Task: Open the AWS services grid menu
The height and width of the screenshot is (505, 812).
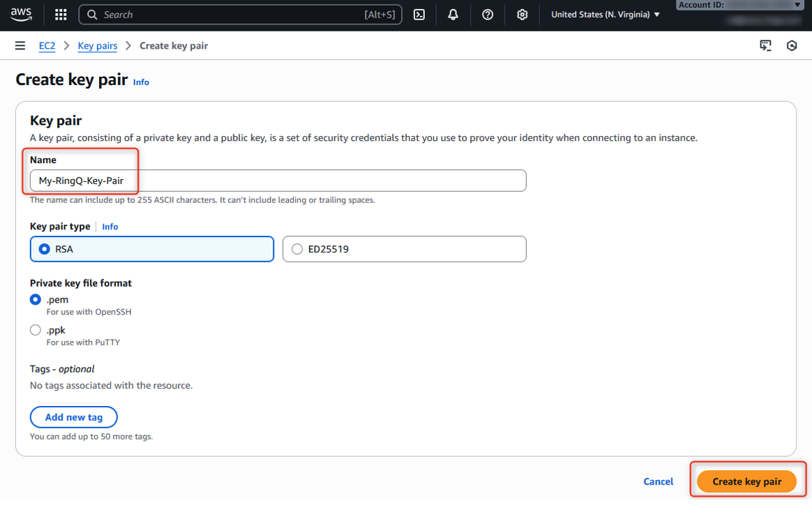Action: coord(61,14)
